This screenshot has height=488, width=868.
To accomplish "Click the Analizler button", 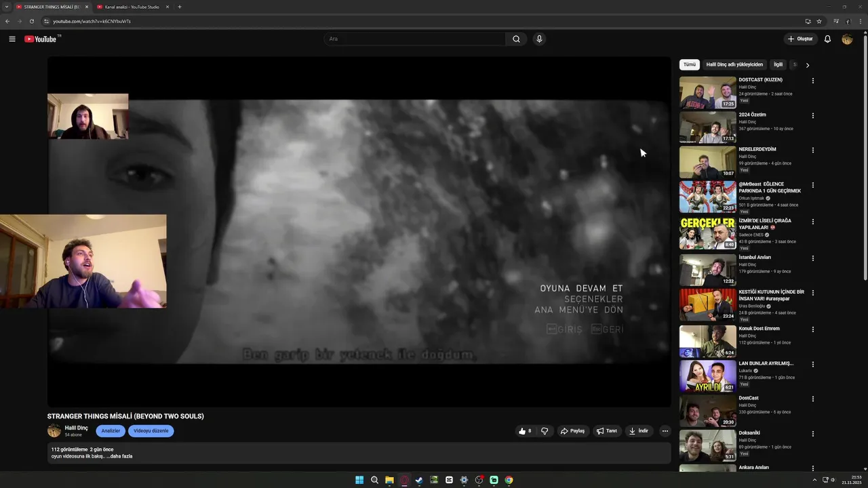I will pos(111,431).
